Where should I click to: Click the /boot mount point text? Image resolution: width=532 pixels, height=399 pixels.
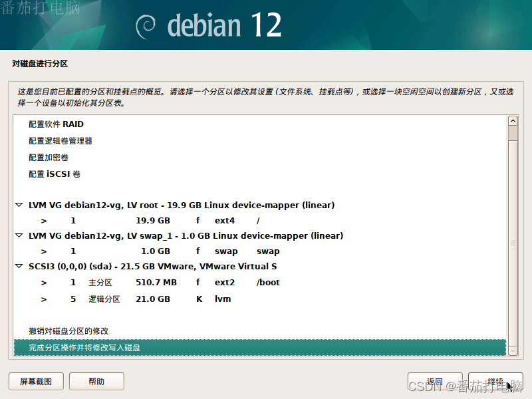coord(268,282)
